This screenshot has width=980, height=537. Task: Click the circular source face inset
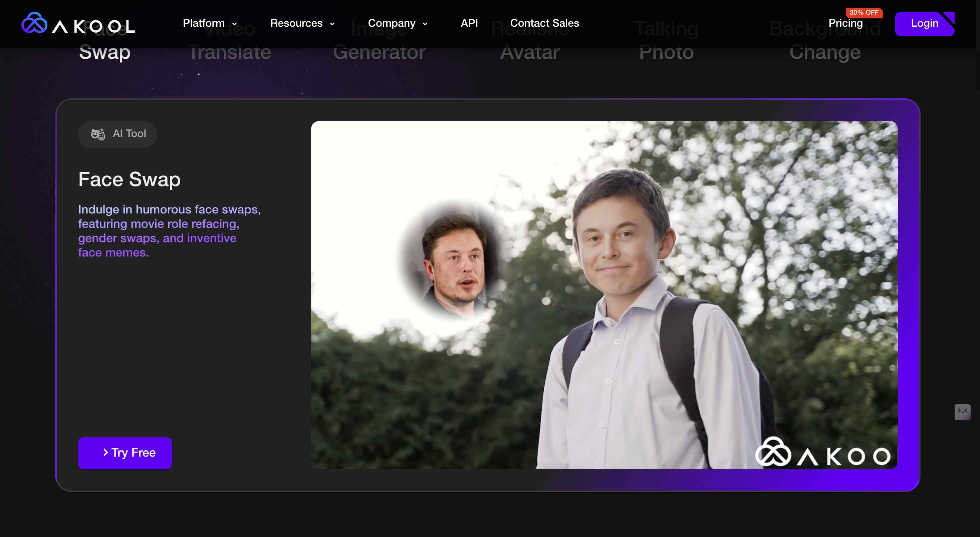pos(455,260)
